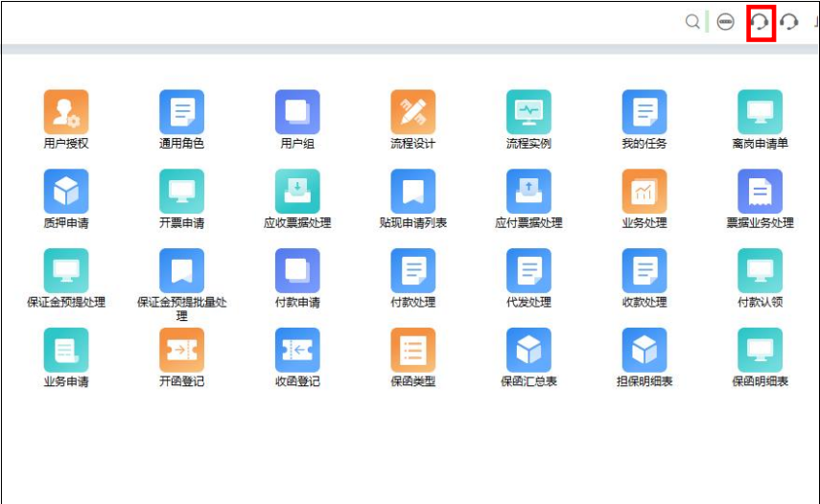Open 质押申请 cube icon
Viewport: 820px width, 504px height.
[66, 191]
